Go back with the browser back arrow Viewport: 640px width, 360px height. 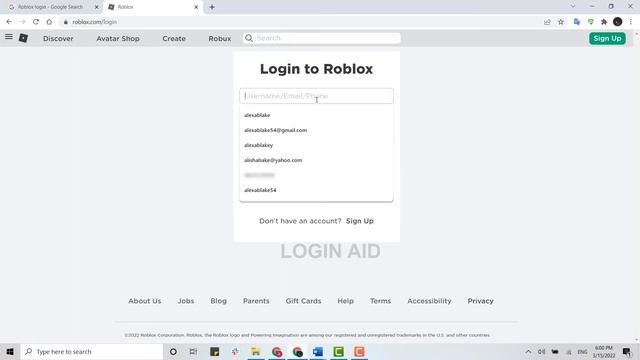[9, 22]
